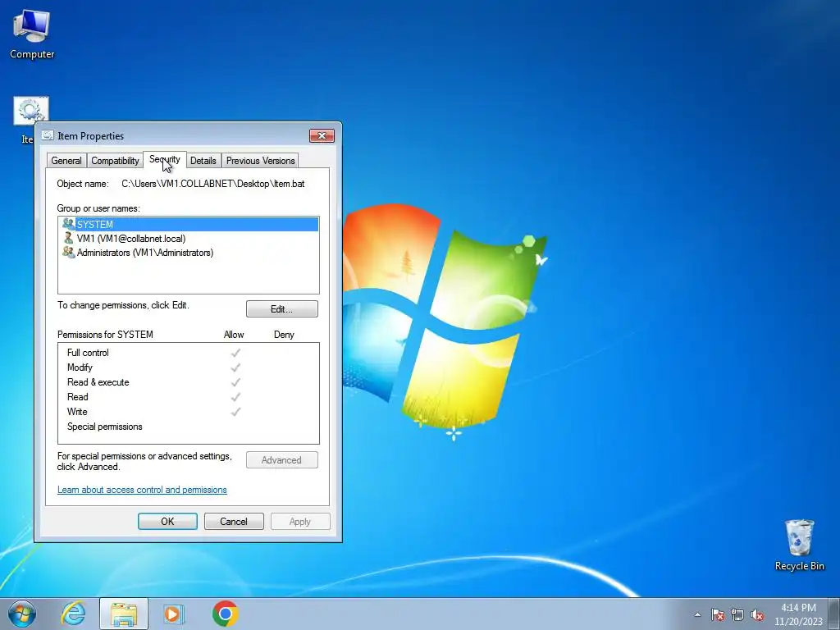The image size is (840, 630).
Task: Open the Windows Start menu orb
Action: [22, 614]
